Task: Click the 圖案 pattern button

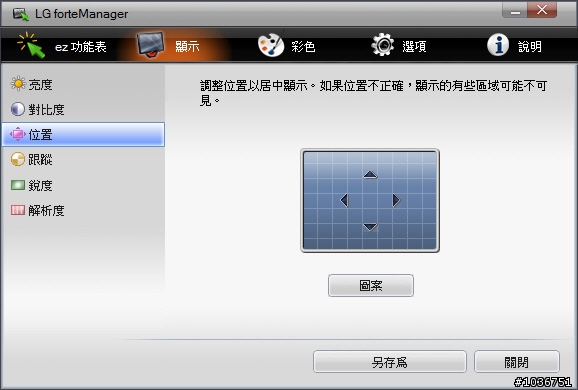Action: 371,285
